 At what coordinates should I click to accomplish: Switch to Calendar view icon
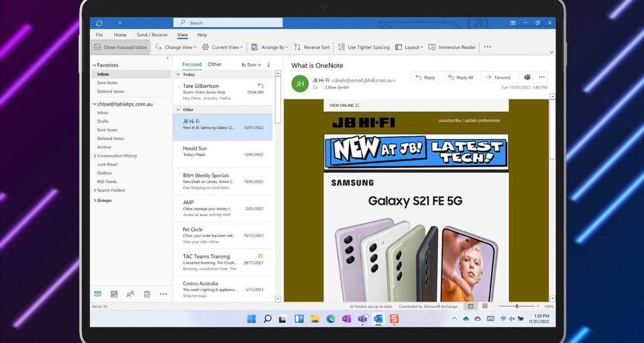click(114, 294)
